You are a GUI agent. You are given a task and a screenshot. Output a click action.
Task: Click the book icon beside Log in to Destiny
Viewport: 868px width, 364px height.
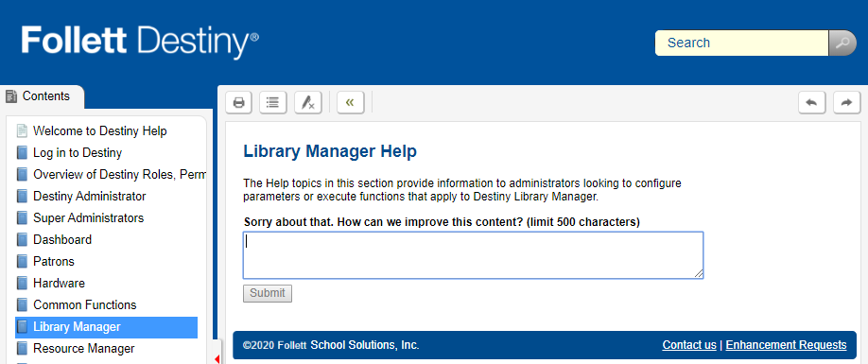click(x=22, y=152)
